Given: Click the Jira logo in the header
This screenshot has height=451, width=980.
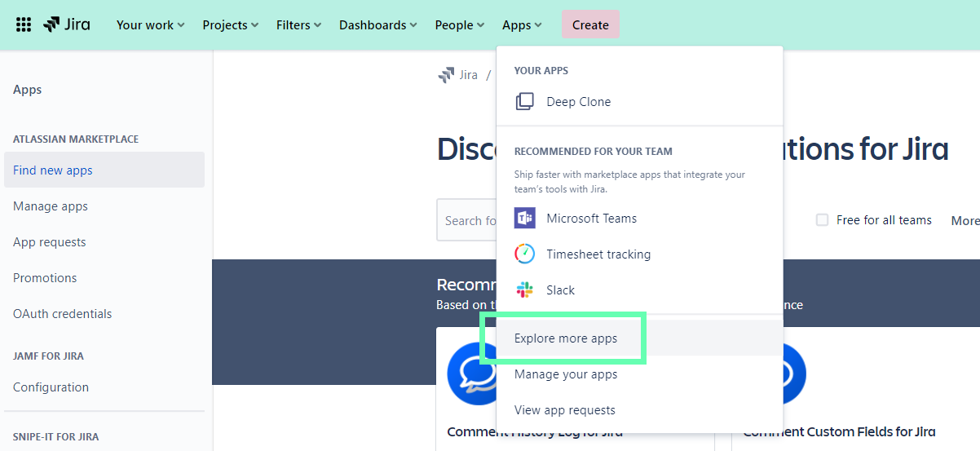Looking at the screenshot, I should pyautogui.click(x=67, y=24).
